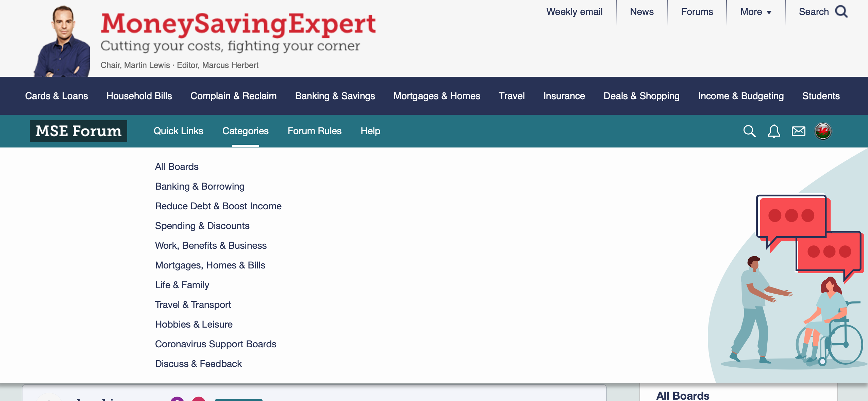Select Reduce Debt & Boost Income category
This screenshot has height=401, width=868.
tap(218, 206)
